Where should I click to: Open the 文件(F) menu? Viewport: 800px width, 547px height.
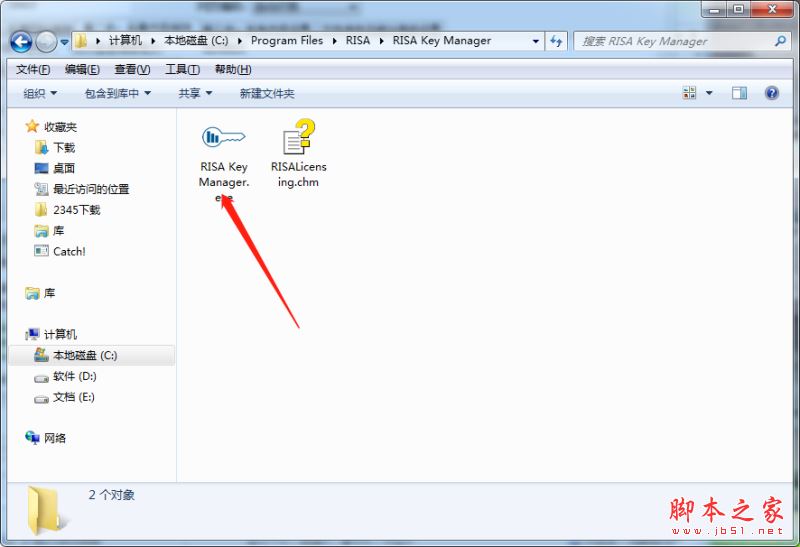pyautogui.click(x=33, y=69)
